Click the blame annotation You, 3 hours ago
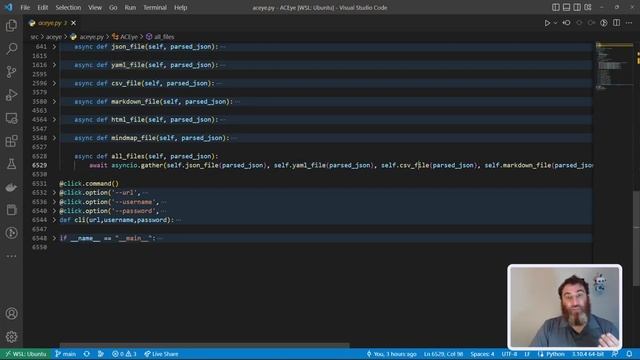The image size is (640, 360). point(391,354)
